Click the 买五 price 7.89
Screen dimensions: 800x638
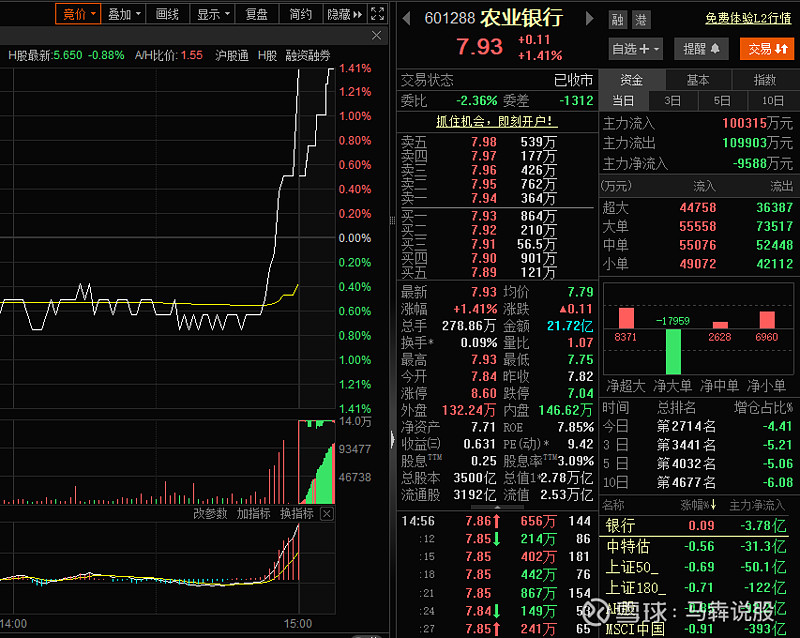coord(484,273)
